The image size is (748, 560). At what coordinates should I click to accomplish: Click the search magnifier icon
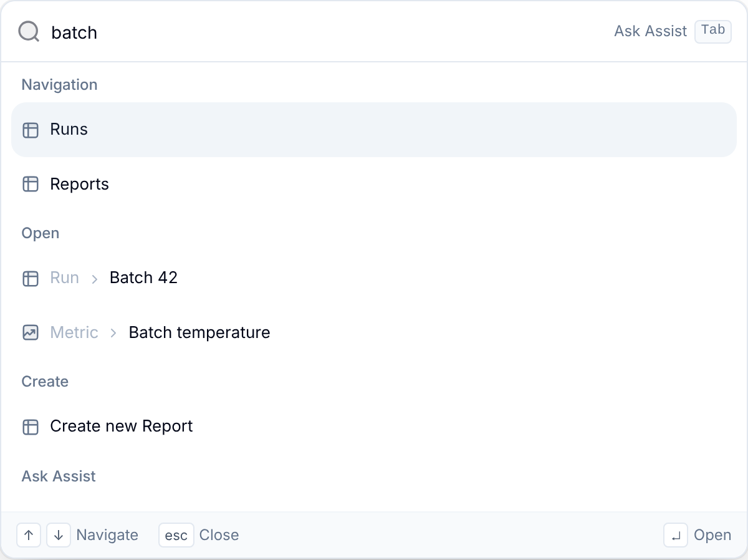click(x=29, y=31)
